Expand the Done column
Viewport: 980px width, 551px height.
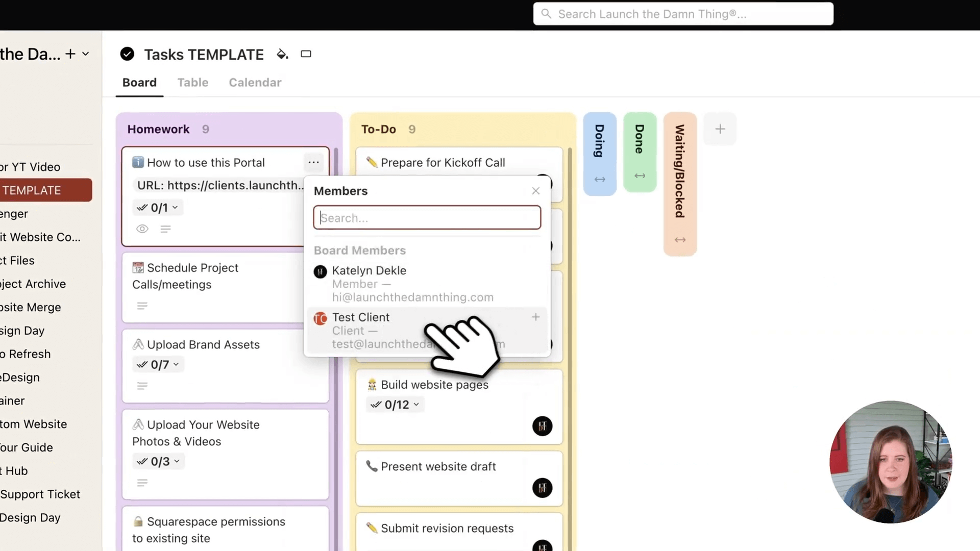pos(640,176)
